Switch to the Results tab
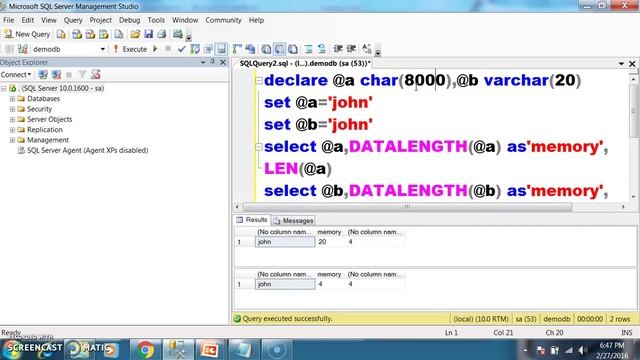This screenshot has width=640, height=360. 252,220
